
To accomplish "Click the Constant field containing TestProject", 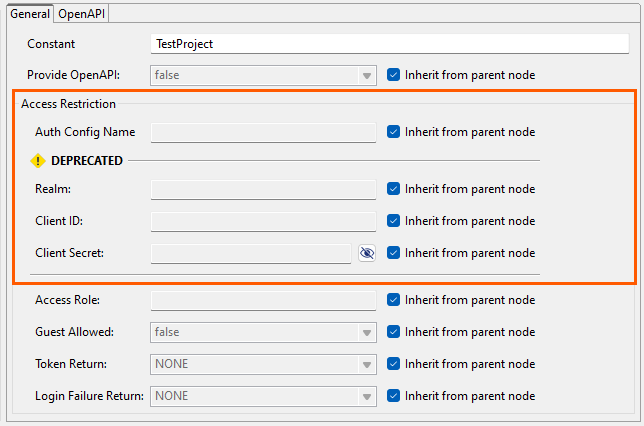I will pos(389,44).
